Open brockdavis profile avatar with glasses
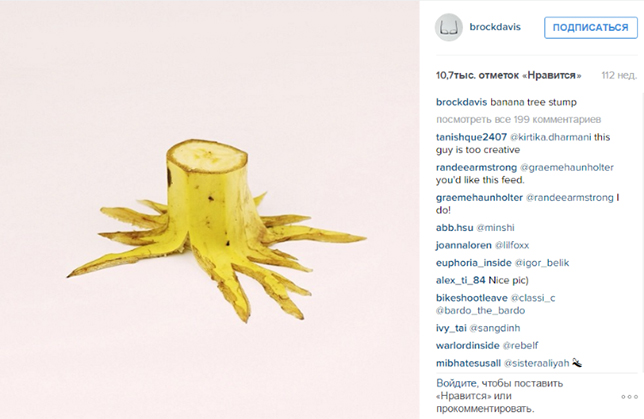The width and height of the screenshot is (644, 419). tap(448, 27)
